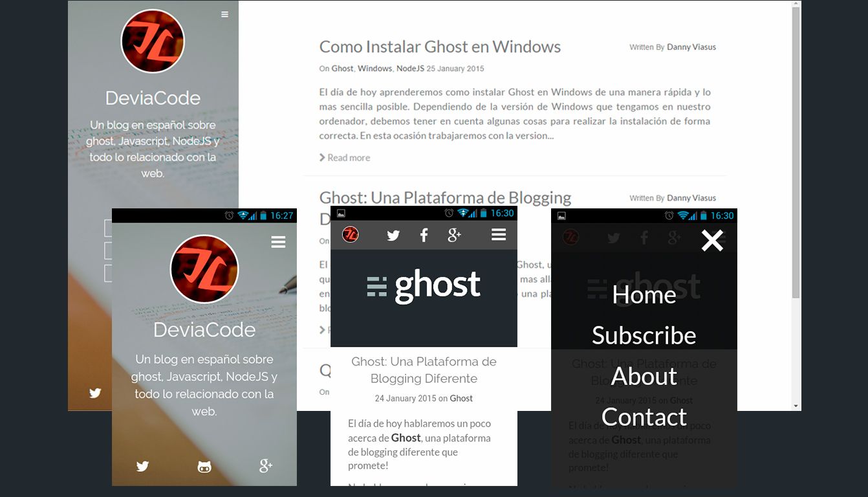Open the Facebook icon in the ghost post phone header
868x497 pixels.
click(424, 235)
